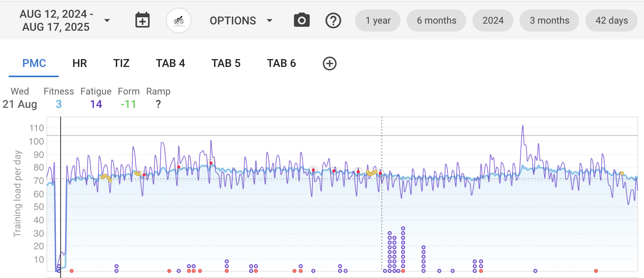Select the 6 months range button
The height and width of the screenshot is (278, 644).
pos(436,20)
